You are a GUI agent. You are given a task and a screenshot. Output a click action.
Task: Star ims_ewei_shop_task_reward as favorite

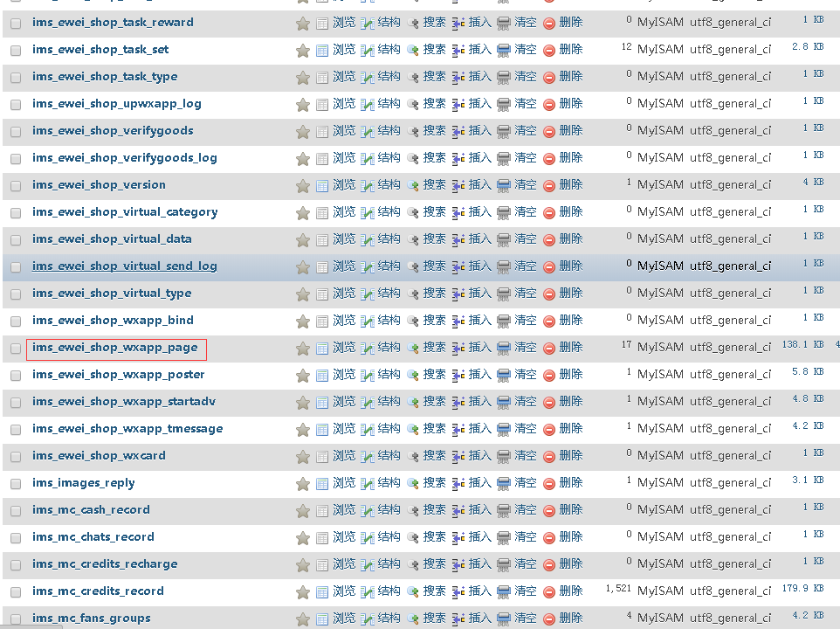303,24
